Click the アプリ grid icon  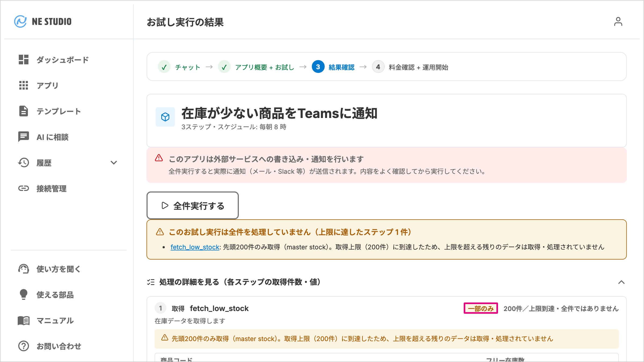(24, 85)
